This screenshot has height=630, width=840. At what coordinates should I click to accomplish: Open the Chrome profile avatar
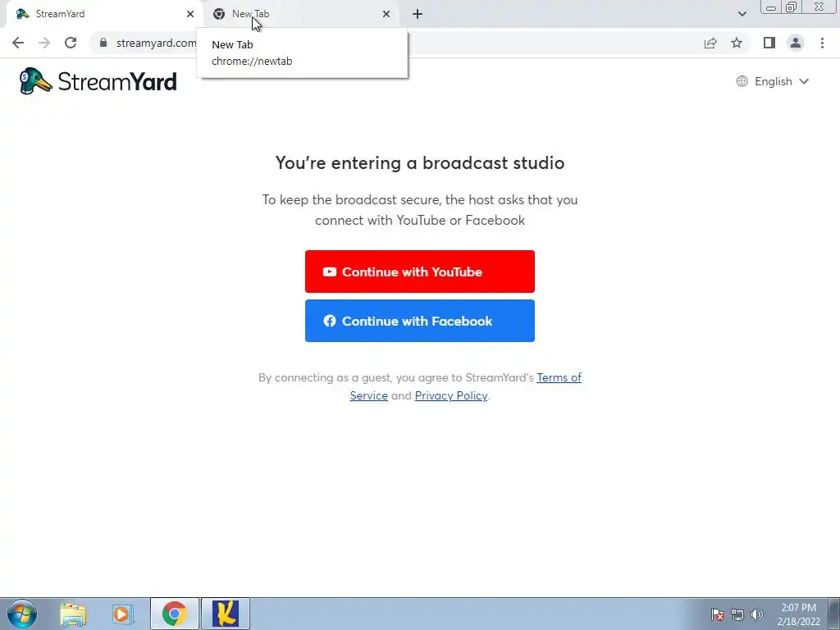click(x=796, y=43)
